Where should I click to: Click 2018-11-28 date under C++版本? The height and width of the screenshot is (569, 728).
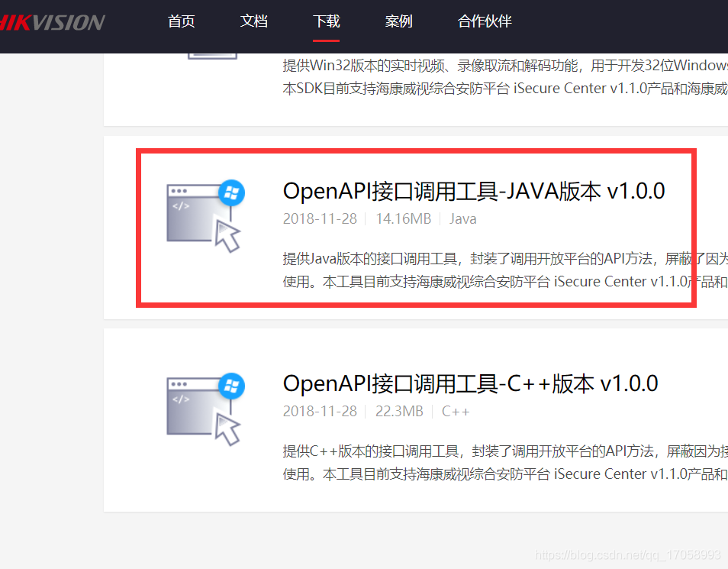point(320,412)
